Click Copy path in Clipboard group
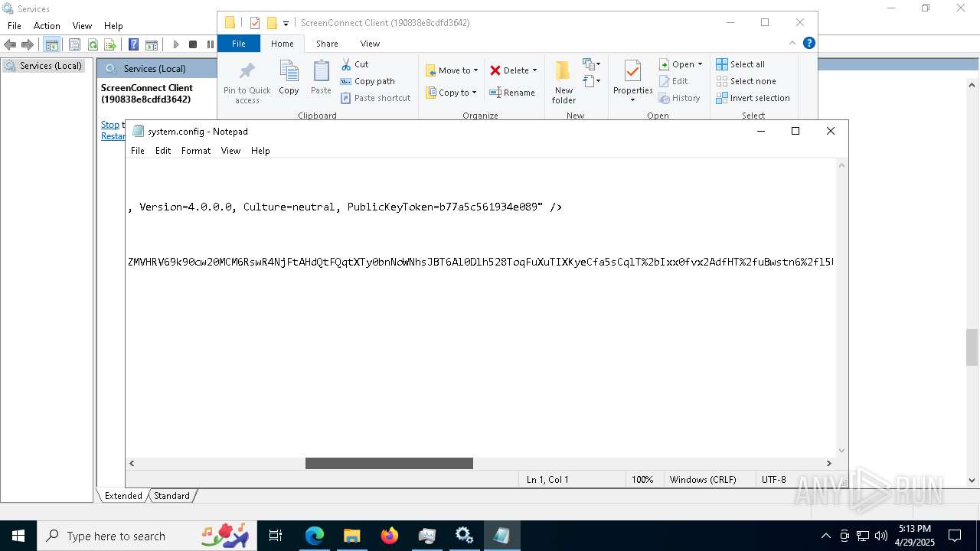980x551 pixels. [x=367, y=81]
